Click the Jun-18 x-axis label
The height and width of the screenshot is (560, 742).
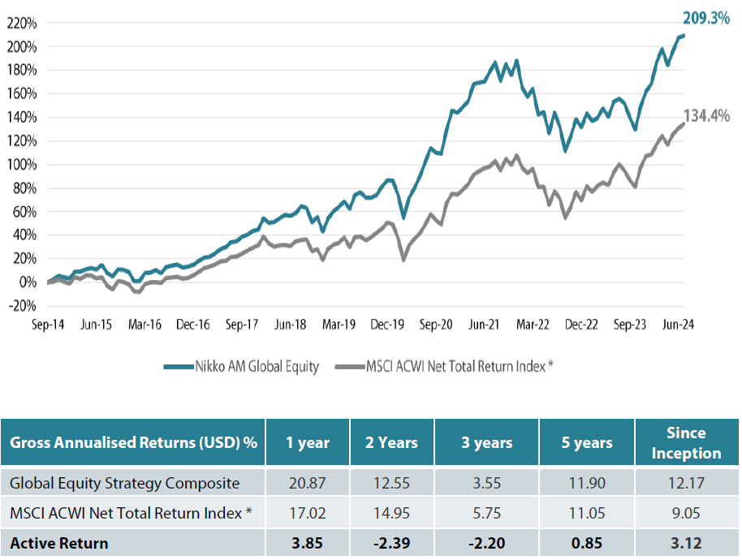[290, 325]
